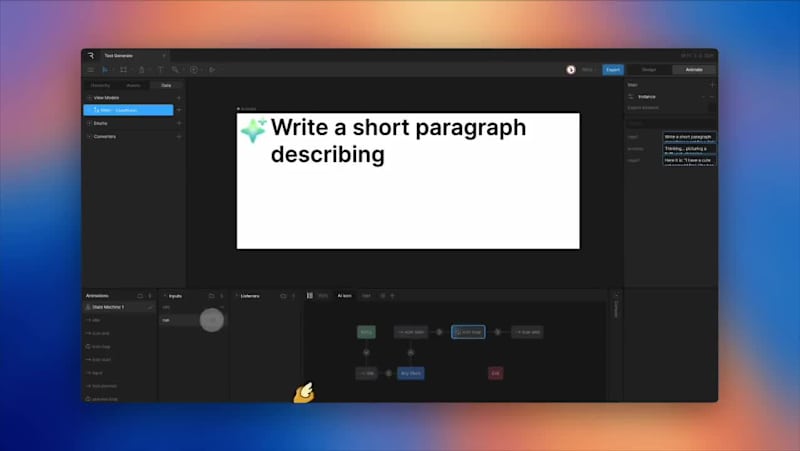Screen dimensions: 800x451
Task: Open the Hierarchy tab
Action: [101, 85]
